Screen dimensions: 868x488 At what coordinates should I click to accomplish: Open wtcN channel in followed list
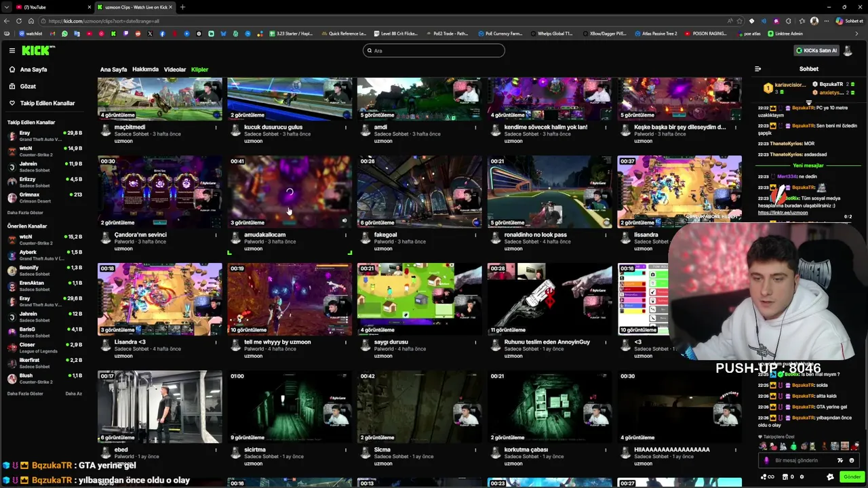click(45, 151)
